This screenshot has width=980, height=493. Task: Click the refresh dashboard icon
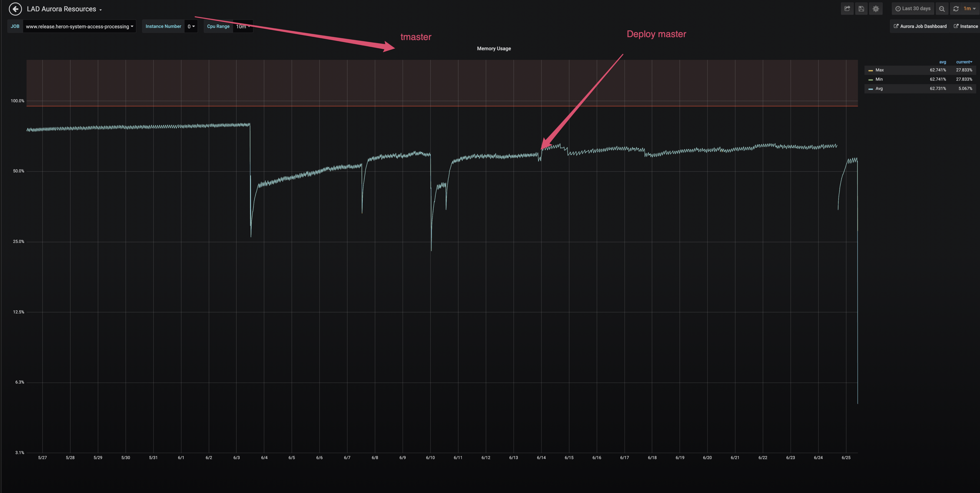[956, 9]
